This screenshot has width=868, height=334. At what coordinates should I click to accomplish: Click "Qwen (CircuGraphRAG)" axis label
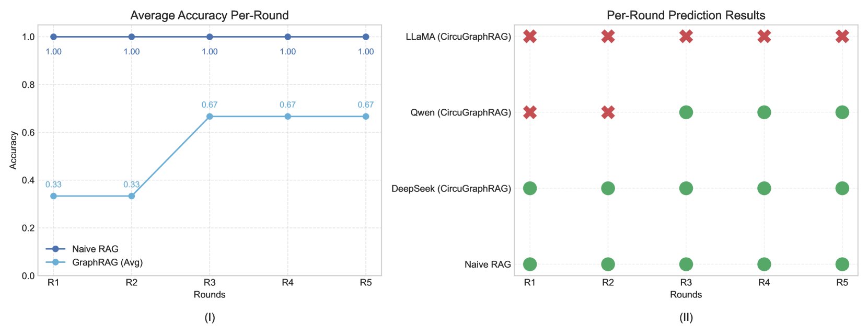(x=460, y=113)
